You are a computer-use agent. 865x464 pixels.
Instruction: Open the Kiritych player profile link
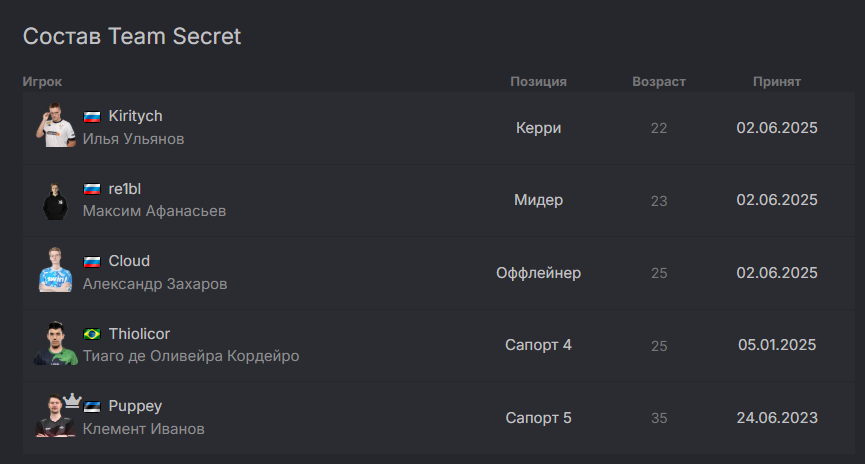(135, 116)
